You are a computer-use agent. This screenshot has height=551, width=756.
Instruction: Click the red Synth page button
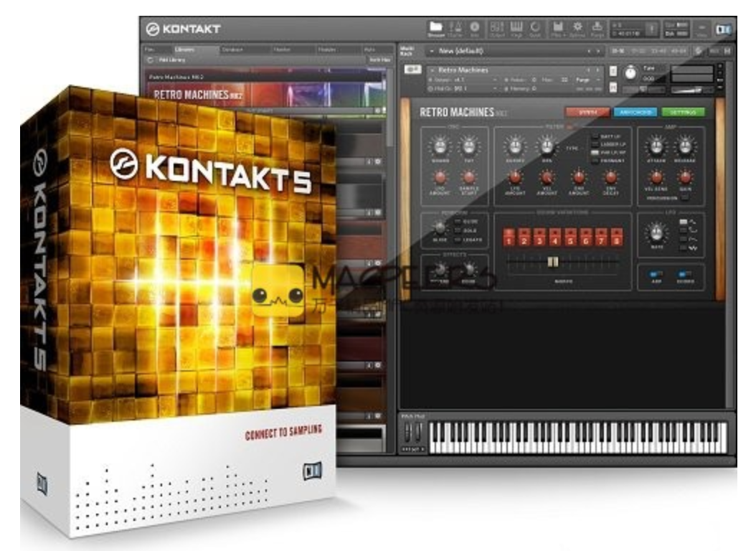point(587,113)
